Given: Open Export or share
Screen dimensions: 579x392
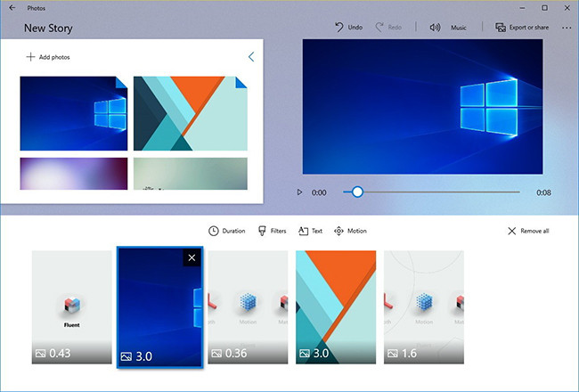Looking at the screenshot, I should pyautogui.click(x=522, y=28).
